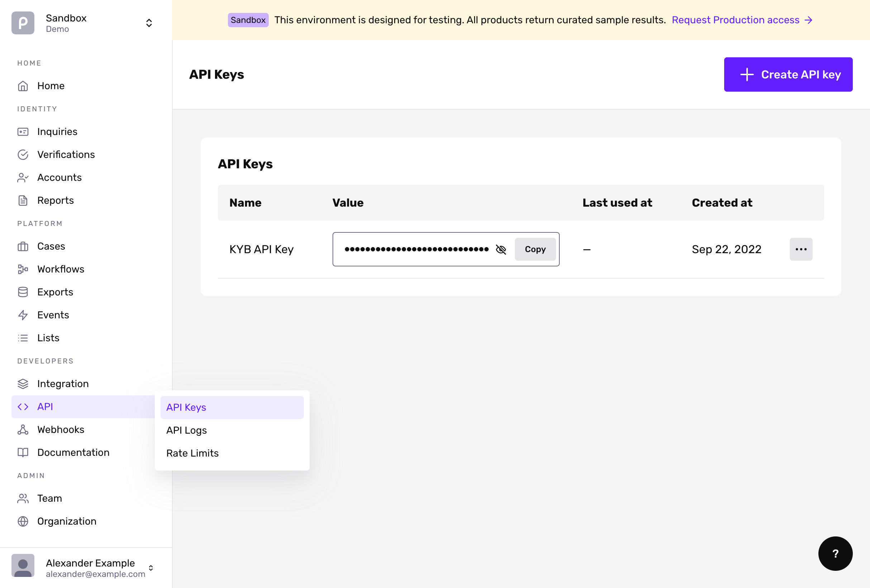
Task: Open Workflows from the sidebar
Action: [x=61, y=269]
